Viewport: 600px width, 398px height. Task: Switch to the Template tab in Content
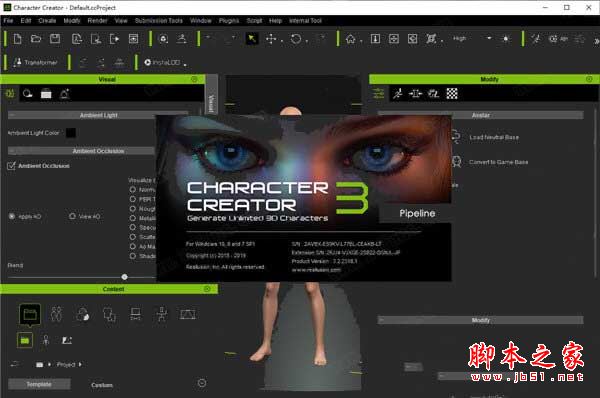[x=39, y=384]
